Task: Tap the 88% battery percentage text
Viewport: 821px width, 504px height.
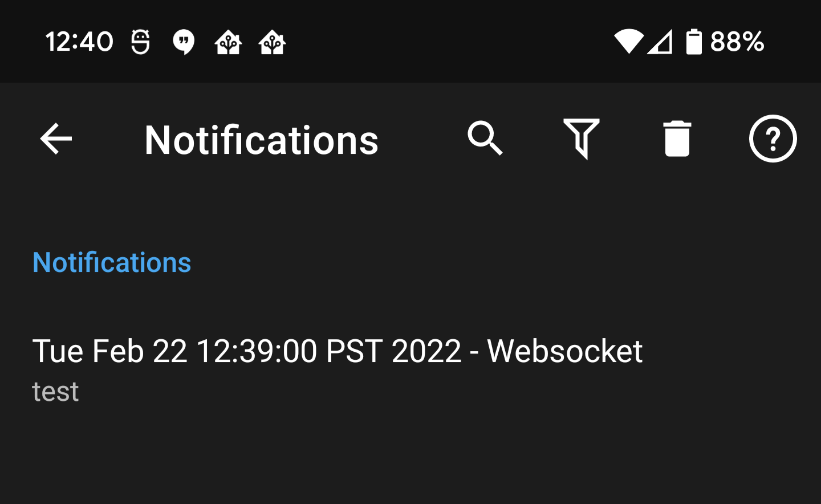Action: (737, 42)
